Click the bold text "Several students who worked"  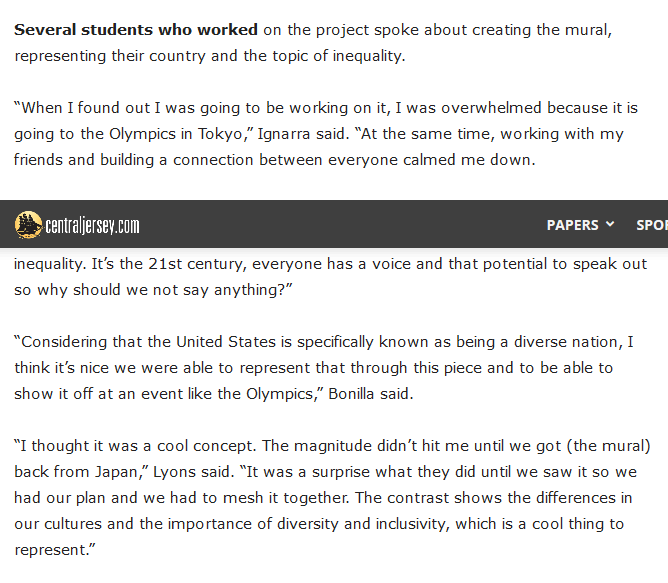pos(136,30)
